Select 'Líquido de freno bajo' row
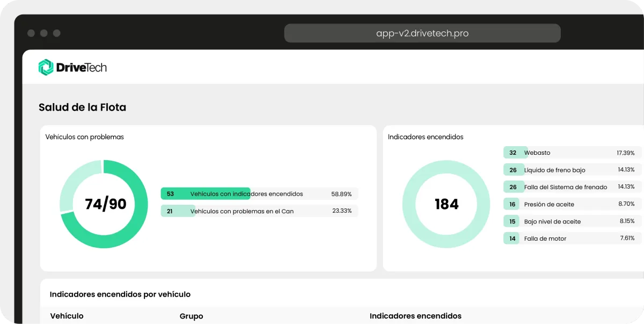This screenshot has height=324, width=644. (573, 170)
